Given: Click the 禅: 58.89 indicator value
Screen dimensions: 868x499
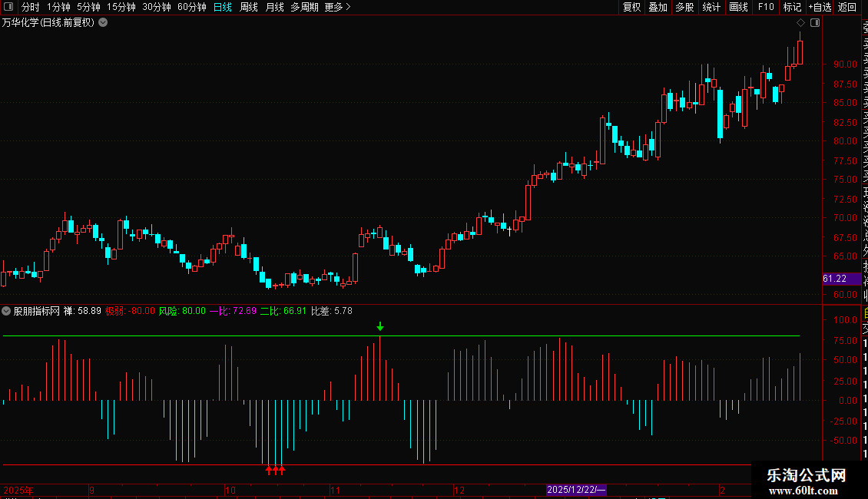Looking at the screenshot, I should click(x=82, y=311).
